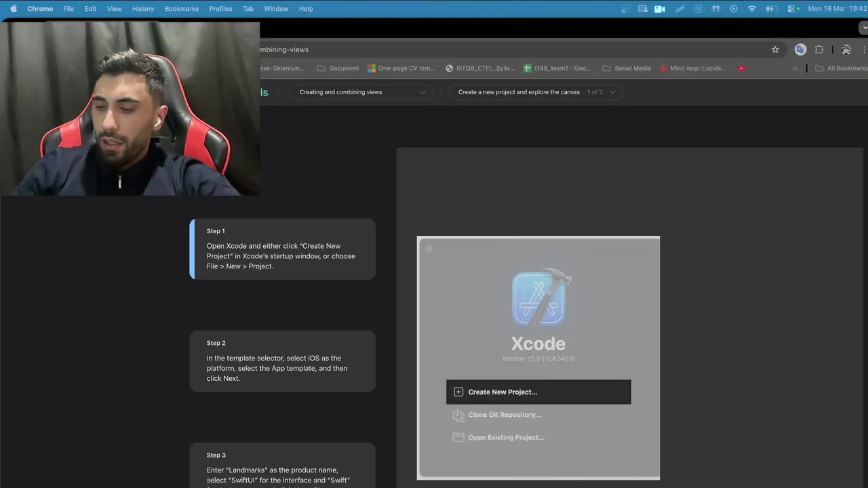Open the Sosial Media bookmark folder

coord(627,68)
